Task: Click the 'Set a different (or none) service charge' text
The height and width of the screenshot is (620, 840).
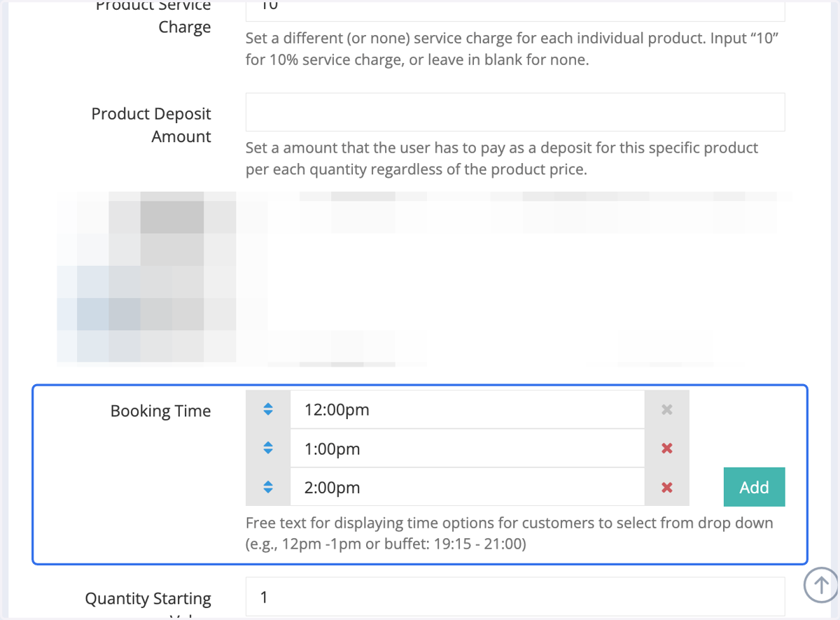Action: pyautogui.click(x=512, y=49)
